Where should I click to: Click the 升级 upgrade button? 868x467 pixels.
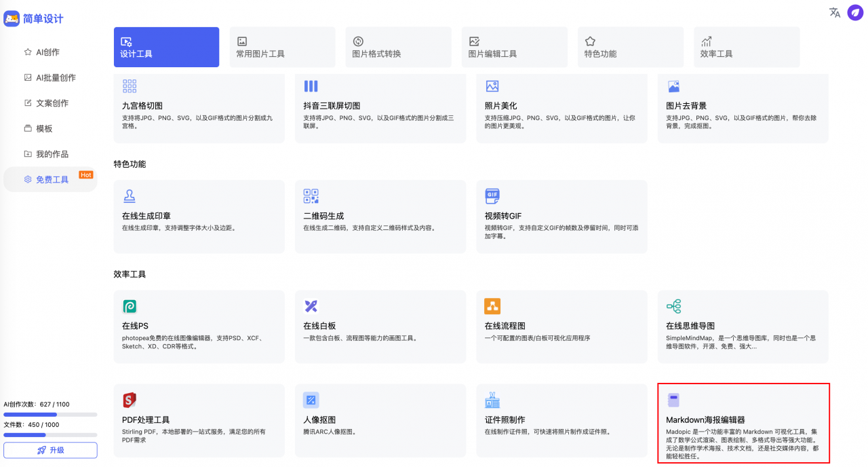click(x=50, y=450)
